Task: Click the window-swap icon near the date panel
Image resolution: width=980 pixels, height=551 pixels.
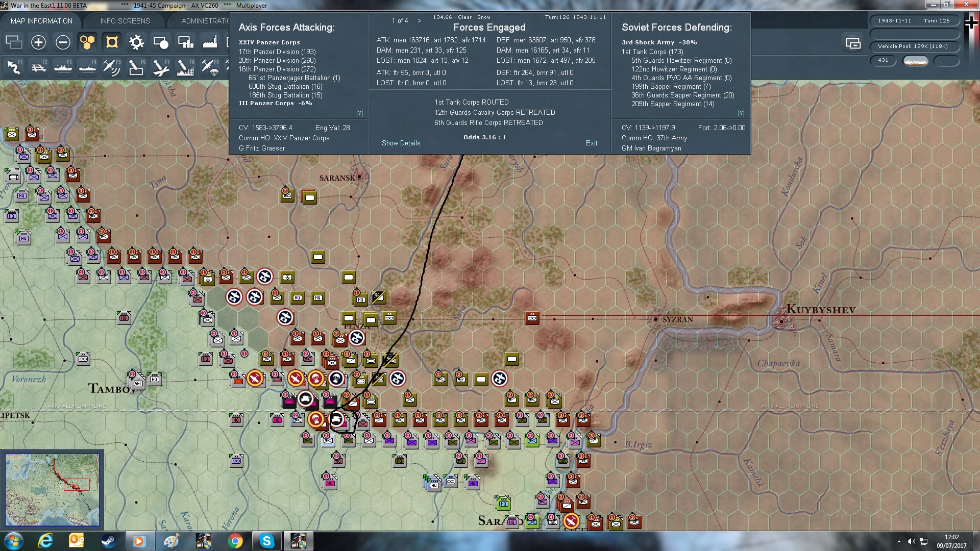Action: click(x=853, y=43)
